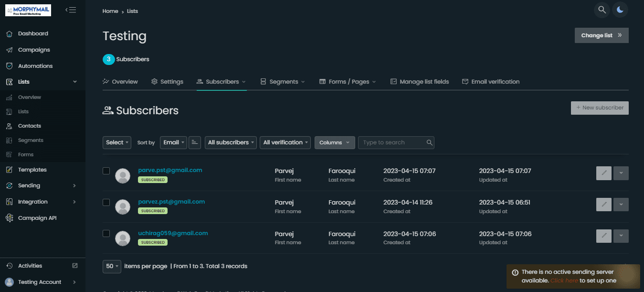Viewport: 644px width, 292px height.
Task: Open the All verification filter dropdown
Action: tap(285, 142)
